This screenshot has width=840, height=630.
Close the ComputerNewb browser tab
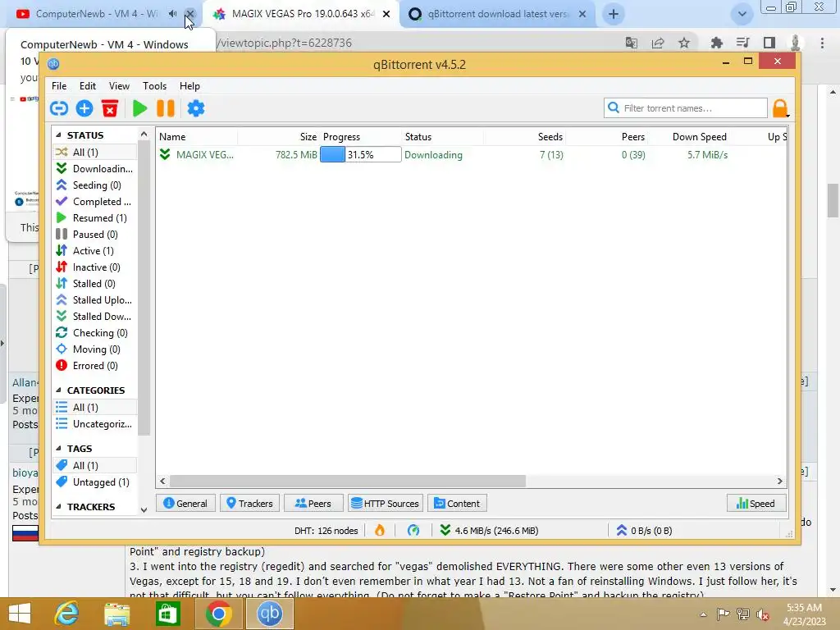point(189,14)
